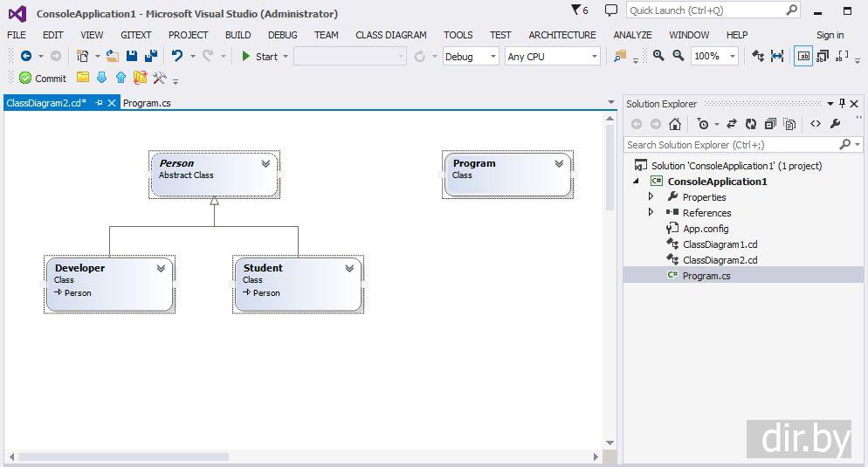
Task: Click the Save All toolbar icon
Action: [150, 56]
